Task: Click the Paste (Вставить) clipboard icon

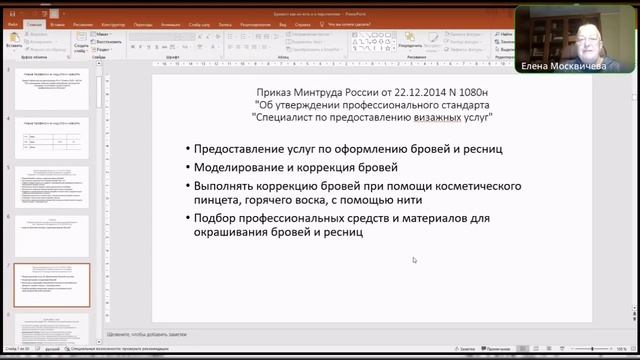Action: [14, 37]
